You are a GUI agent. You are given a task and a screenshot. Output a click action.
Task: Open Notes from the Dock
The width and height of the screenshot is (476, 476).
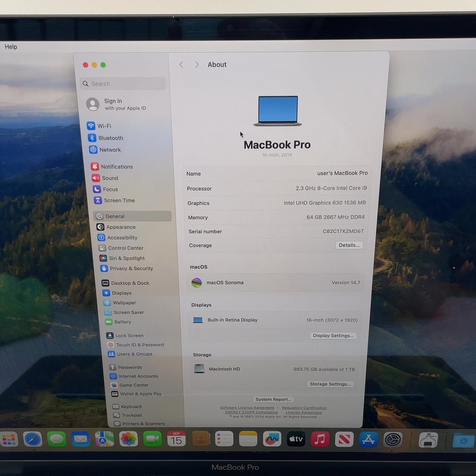[x=248, y=439]
